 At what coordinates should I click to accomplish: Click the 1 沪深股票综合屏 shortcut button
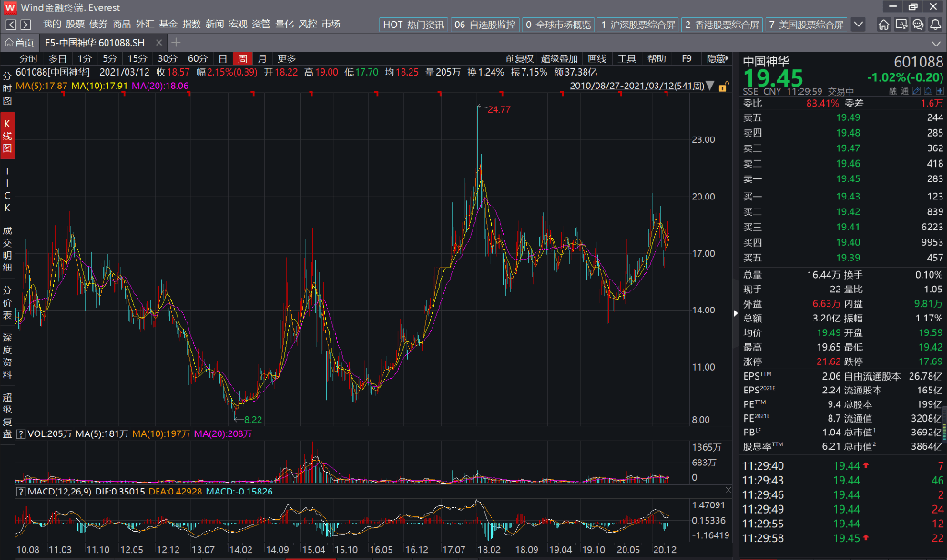(x=637, y=25)
